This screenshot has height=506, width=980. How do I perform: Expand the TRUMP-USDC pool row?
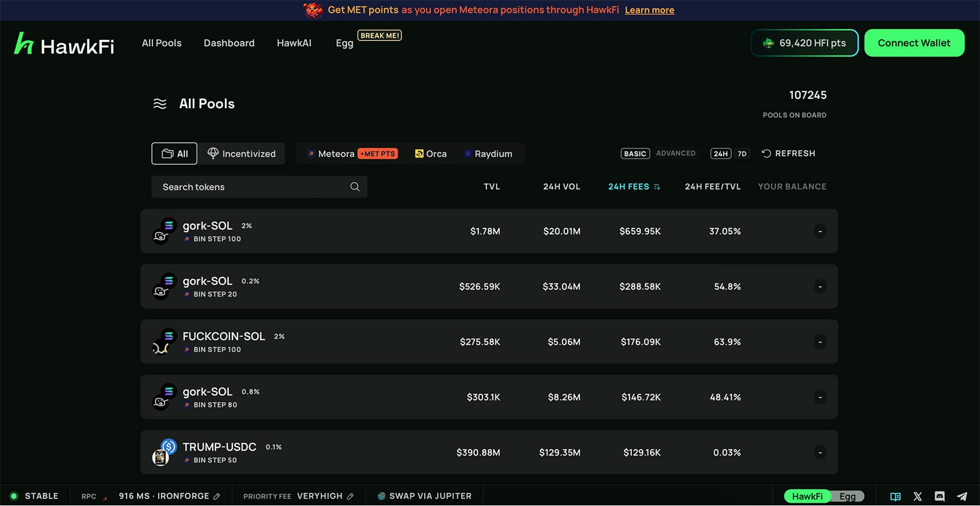click(x=820, y=452)
